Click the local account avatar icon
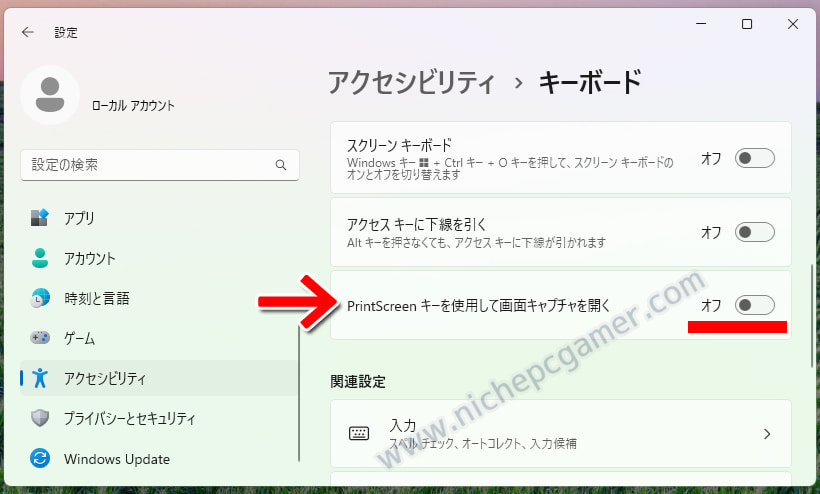Image resolution: width=820 pixels, height=494 pixels. 50,95
